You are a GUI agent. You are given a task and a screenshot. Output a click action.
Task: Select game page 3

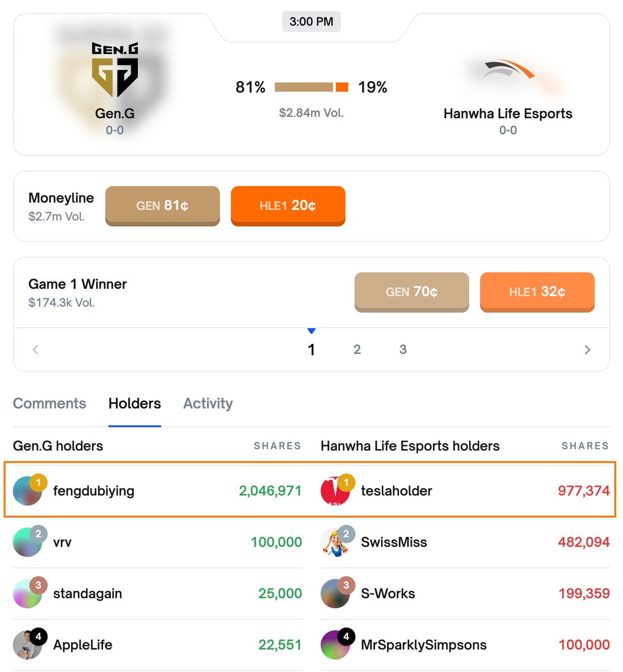pos(403,349)
